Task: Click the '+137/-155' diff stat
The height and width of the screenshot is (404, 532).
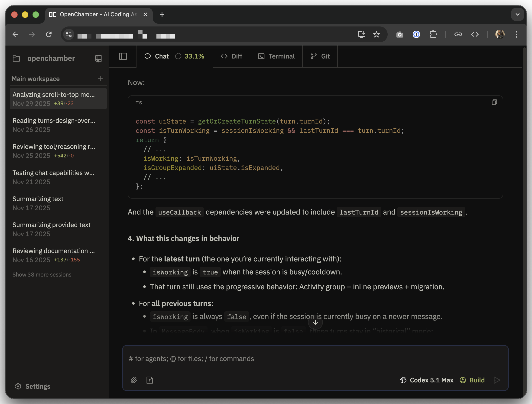Action: coord(67,260)
